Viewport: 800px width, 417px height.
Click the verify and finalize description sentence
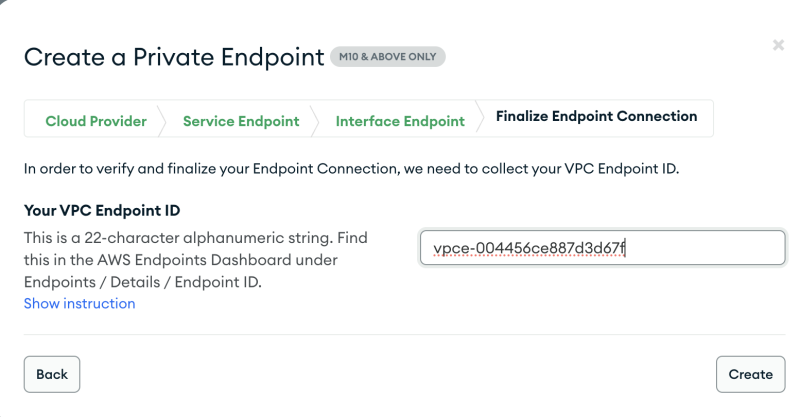point(351,169)
